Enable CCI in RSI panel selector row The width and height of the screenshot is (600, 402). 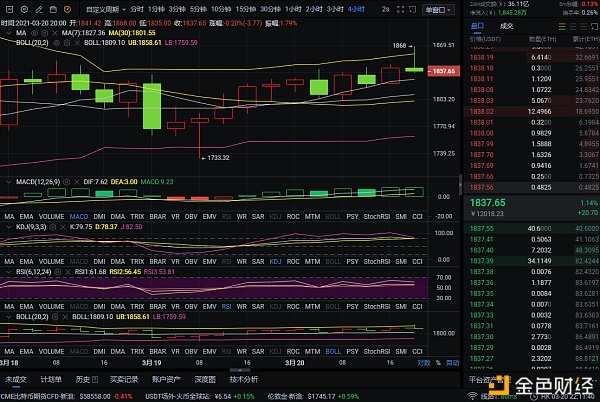[x=417, y=306]
